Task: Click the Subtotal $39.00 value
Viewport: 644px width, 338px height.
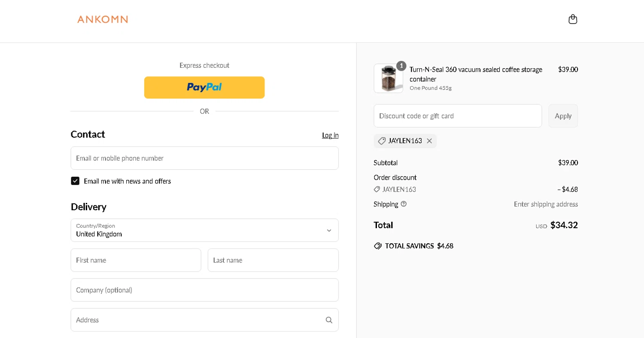Action: click(568, 163)
